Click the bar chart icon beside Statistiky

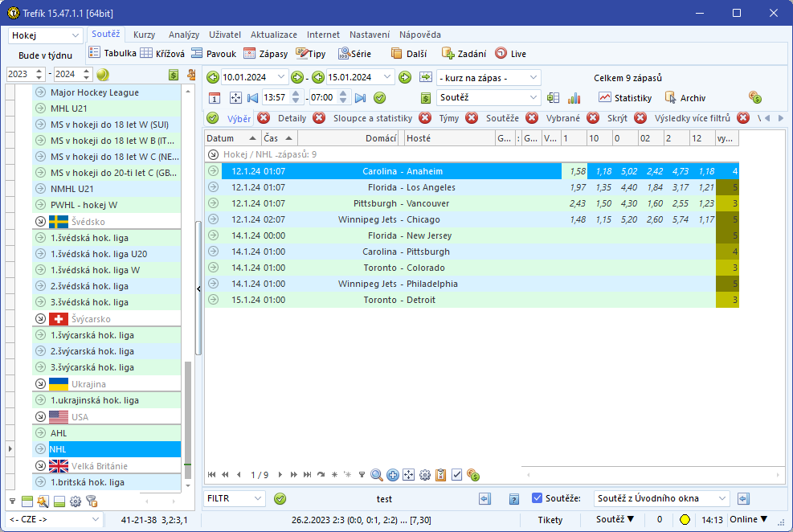574,97
